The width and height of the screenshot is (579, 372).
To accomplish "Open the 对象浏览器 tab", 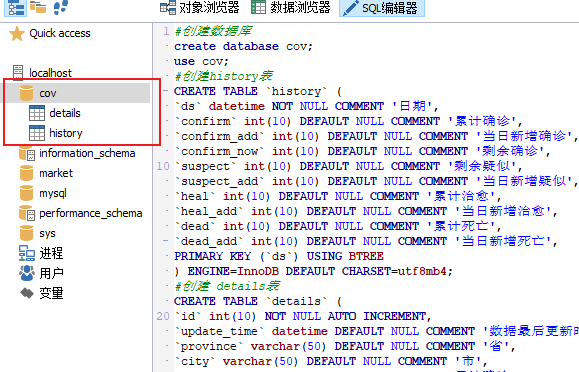I will point(199,7).
